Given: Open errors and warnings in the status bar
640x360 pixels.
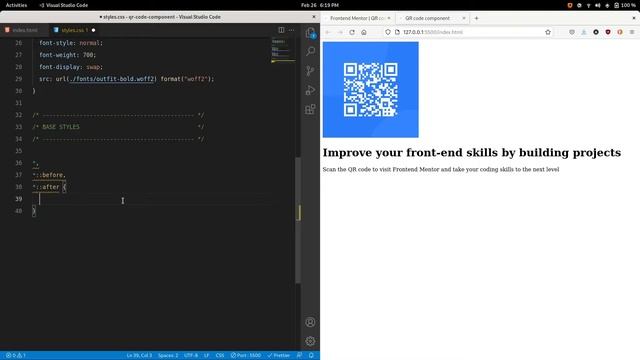Looking at the screenshot, I should click(16, 355).
